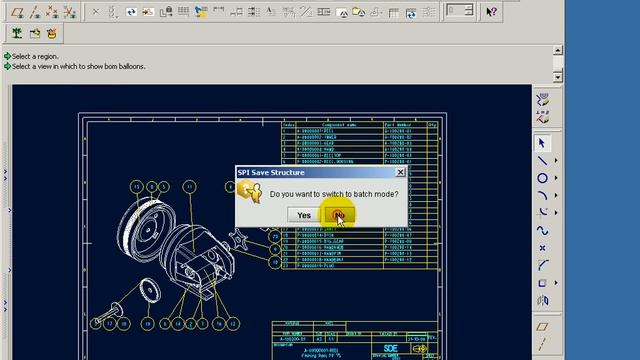Select the datum coordinate system tool
Image resolution: width=640 pixels, height=360 pixels.
70,12
